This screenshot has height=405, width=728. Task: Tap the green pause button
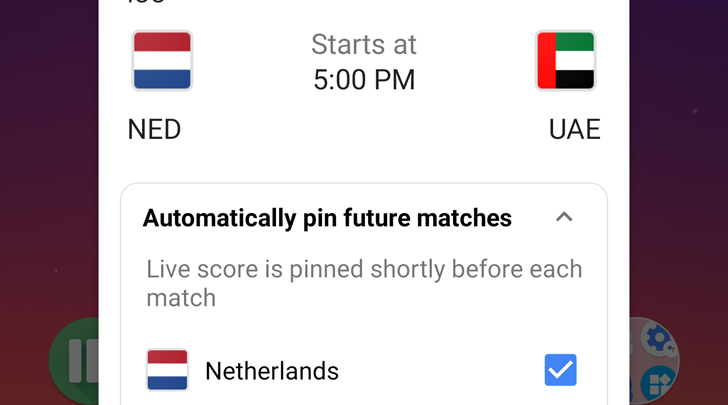pos(74,361)
